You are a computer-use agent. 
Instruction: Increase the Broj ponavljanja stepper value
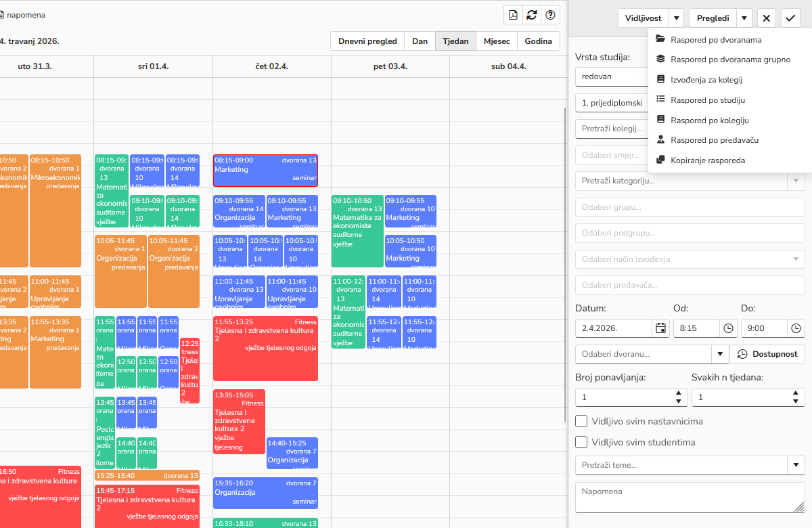[x=679, y=393]
